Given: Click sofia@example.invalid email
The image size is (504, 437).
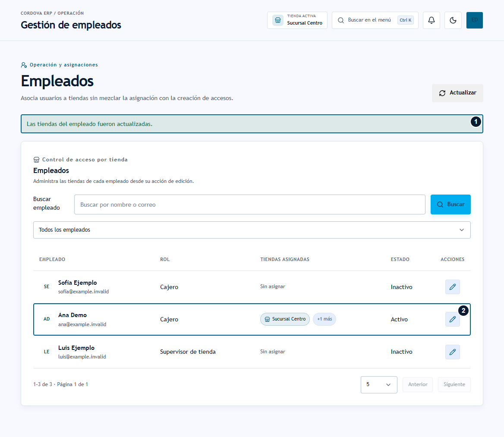Looking at the screenshot, I should tap(83, 292).
